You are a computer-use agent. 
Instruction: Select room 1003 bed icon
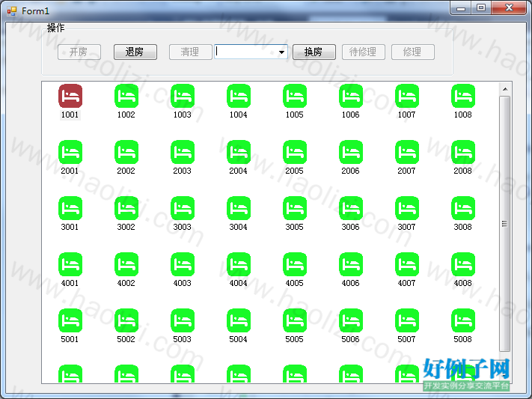coord(183,96)
